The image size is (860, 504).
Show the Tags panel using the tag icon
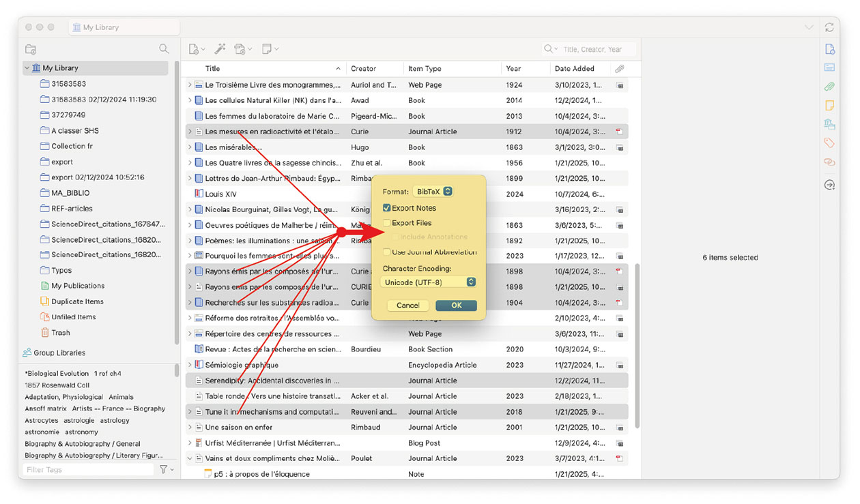pyautogui.click(x=829, y=143)
